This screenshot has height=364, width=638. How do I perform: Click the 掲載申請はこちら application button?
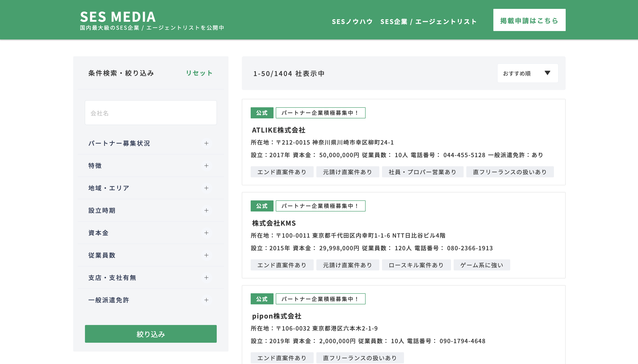point(529,20)
